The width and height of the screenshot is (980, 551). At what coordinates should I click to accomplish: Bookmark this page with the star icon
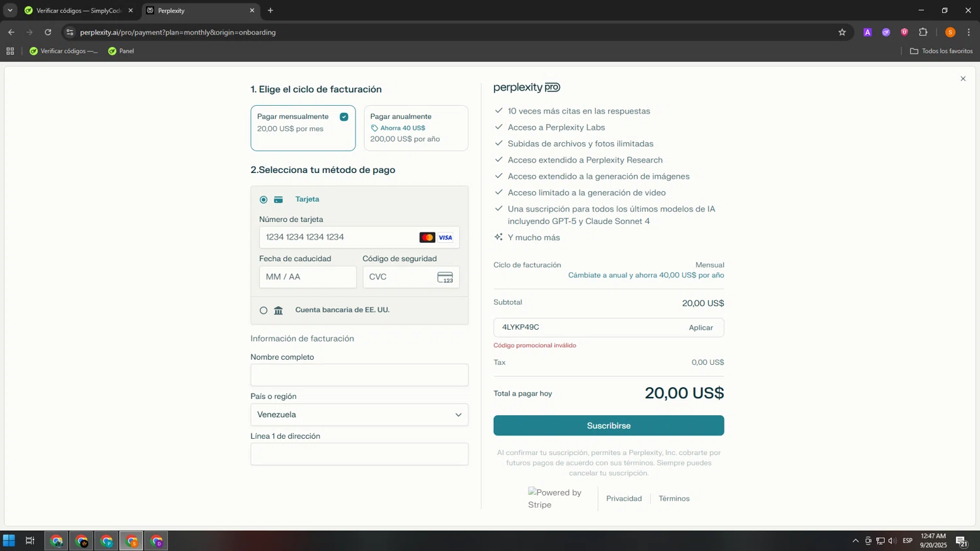click(842, 32)
